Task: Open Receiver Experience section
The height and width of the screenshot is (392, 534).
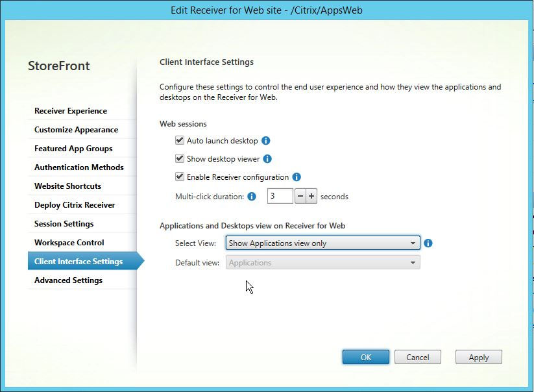Action: coord(82,111)
